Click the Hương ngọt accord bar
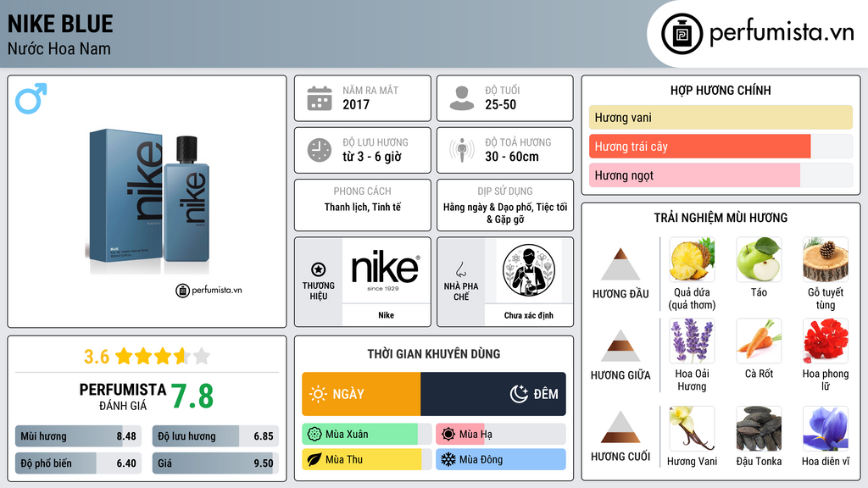Screen dimensions: 868x488 (721, 175)
